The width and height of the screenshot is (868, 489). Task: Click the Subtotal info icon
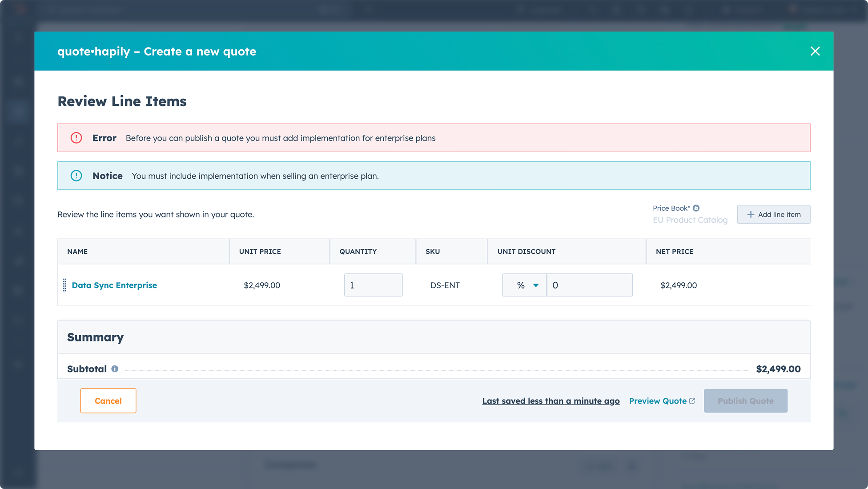115,369
